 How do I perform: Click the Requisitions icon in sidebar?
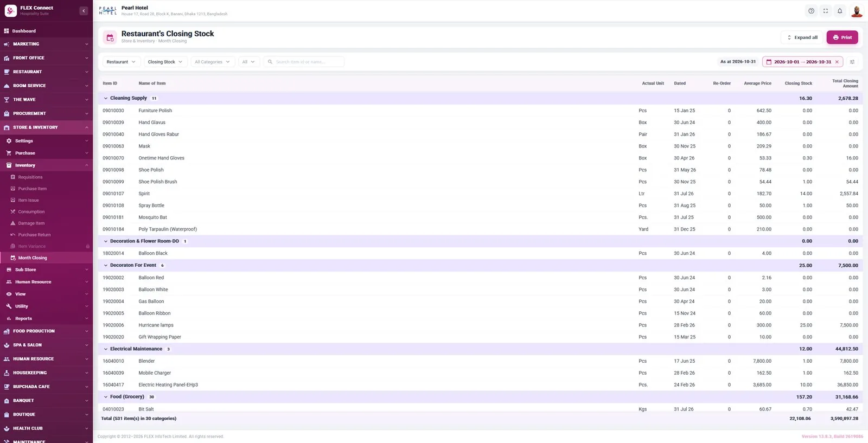tap(13, 177)
